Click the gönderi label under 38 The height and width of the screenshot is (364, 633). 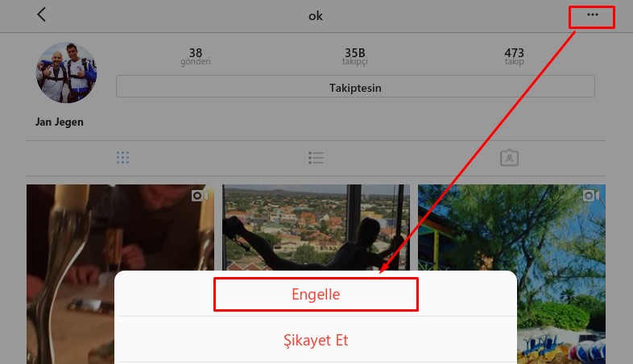click(x=196, y=62)
